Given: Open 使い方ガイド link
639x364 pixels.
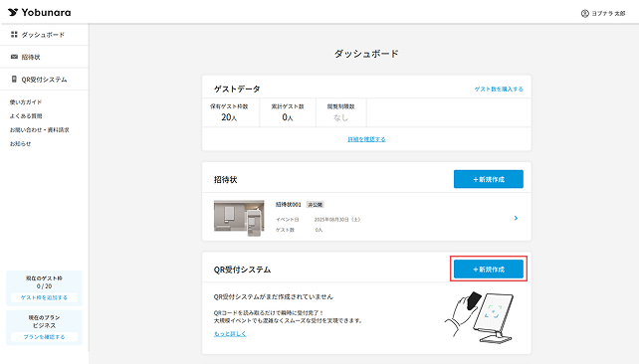Looking at the screenshot, I should point(26,102).
